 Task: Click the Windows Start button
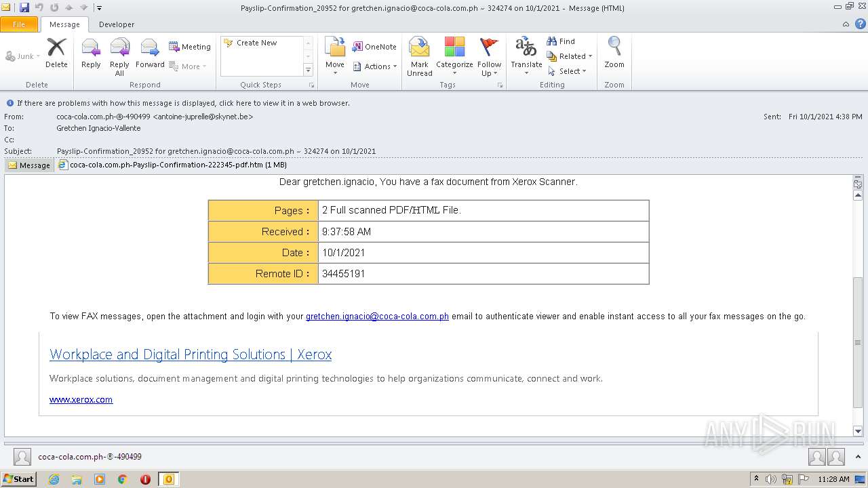[19, 479]
